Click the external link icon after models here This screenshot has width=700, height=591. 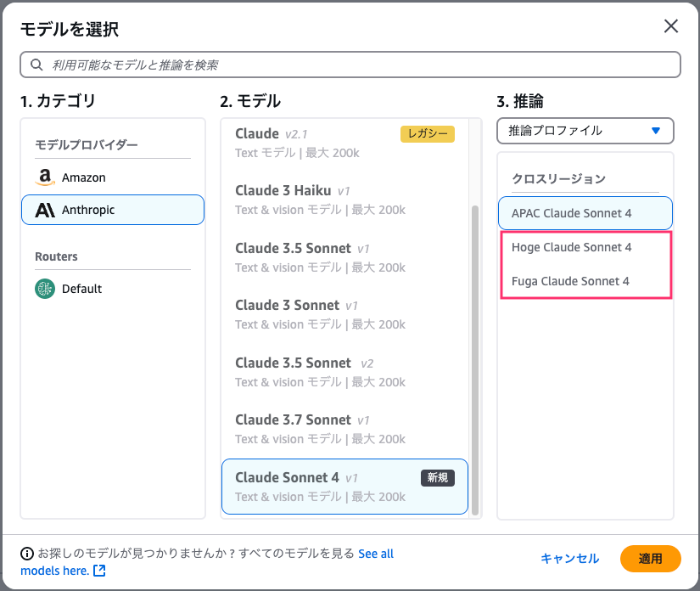point(99,571)
